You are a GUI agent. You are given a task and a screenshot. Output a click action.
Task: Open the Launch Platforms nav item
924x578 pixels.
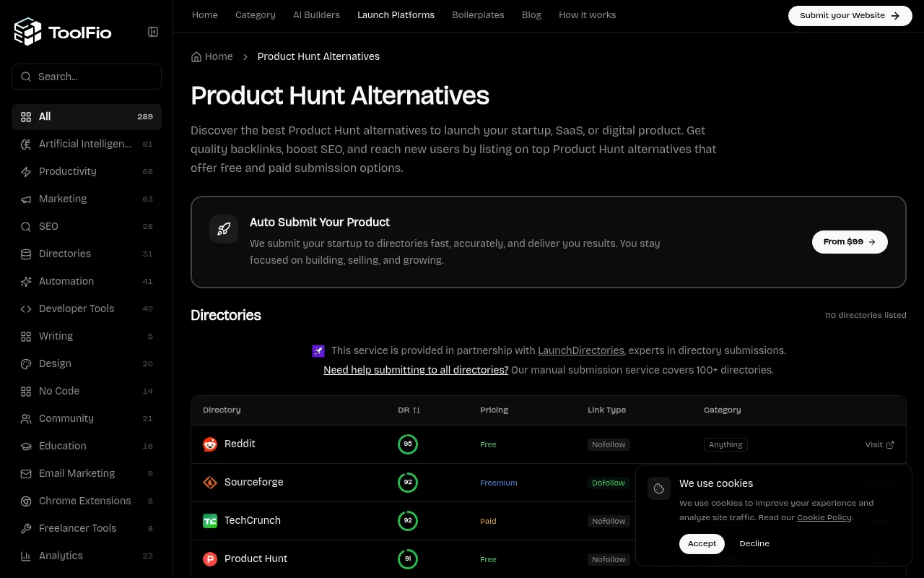[x=396, y=15]
